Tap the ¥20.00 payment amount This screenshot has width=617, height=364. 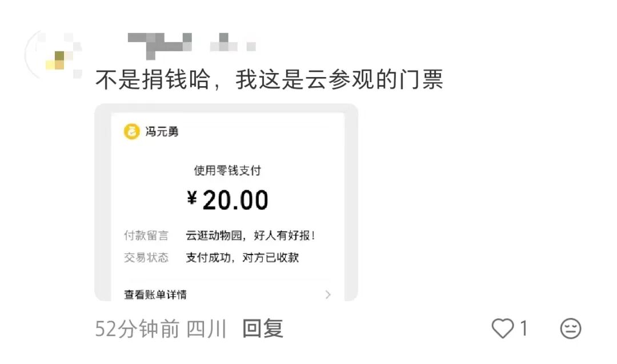(x=227, y=200)
